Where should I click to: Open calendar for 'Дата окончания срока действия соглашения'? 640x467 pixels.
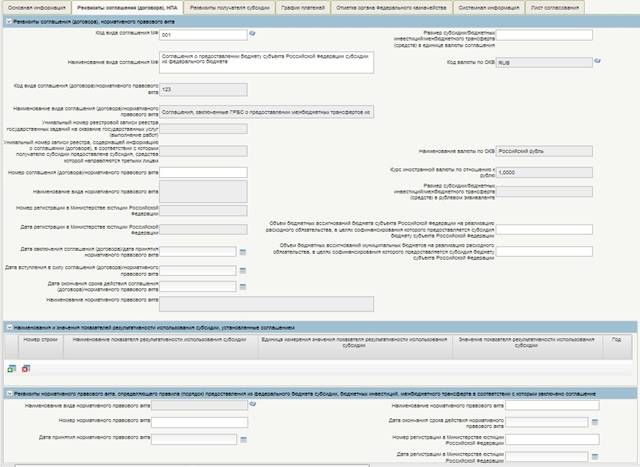(x=242, y=286)
